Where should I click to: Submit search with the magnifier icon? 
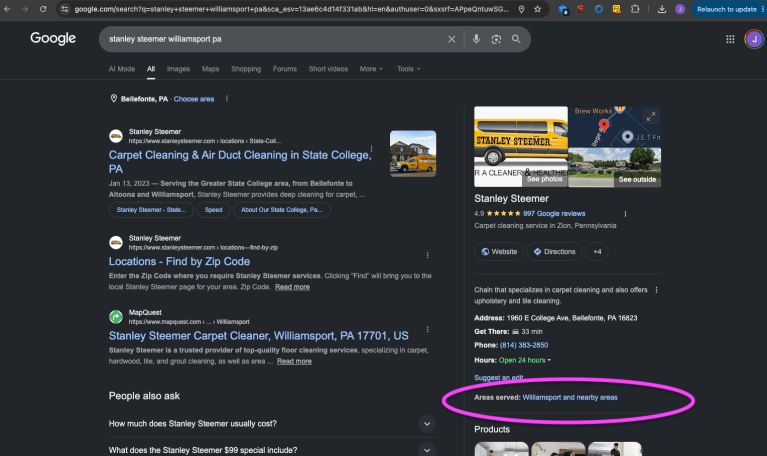click(x=516, y=39)
